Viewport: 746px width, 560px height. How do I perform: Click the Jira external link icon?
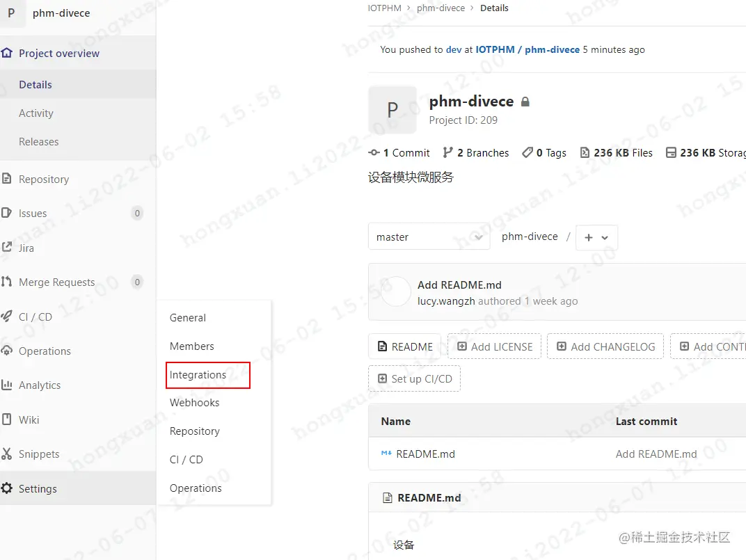point(7,247)
